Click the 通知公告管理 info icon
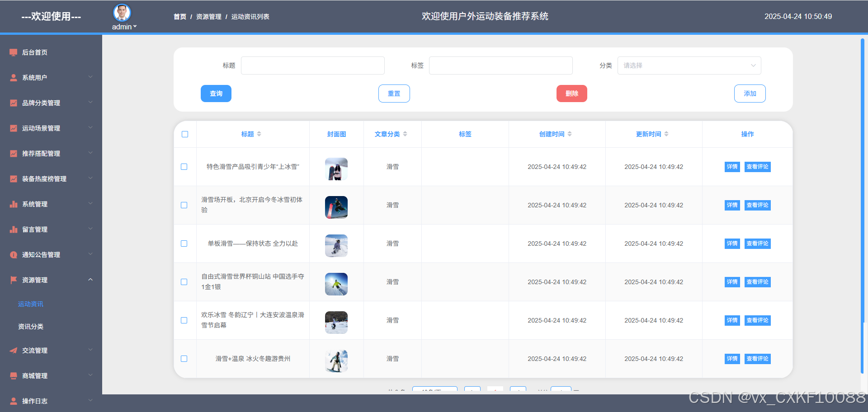Screen dimensions: 868x412 [14, 255]
